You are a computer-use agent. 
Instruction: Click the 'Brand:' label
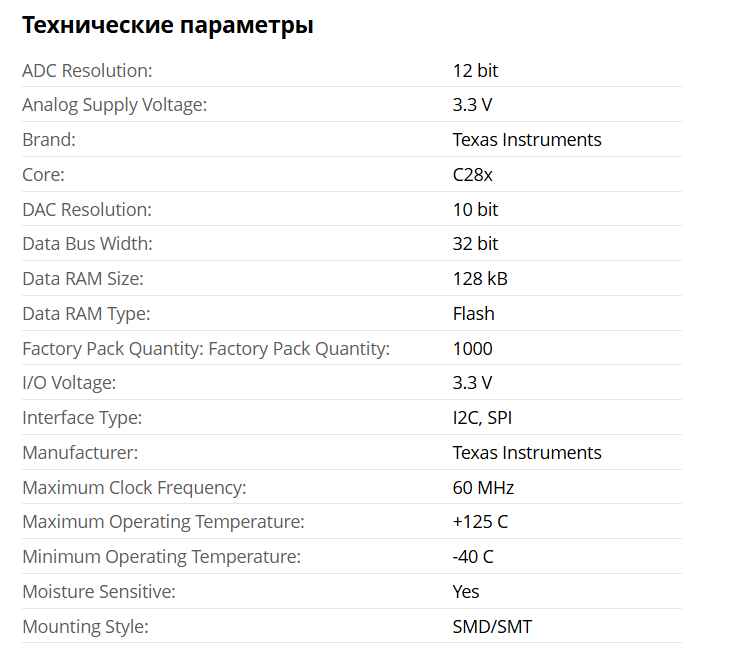pyautogui.click(x=49, y=140)
